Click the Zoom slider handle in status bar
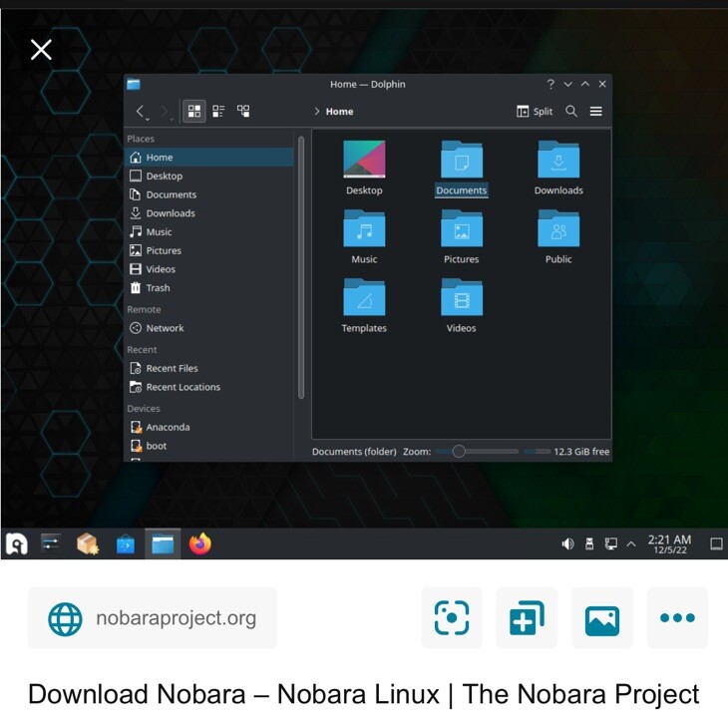The image size is (728, 713). tap(459, 451)
